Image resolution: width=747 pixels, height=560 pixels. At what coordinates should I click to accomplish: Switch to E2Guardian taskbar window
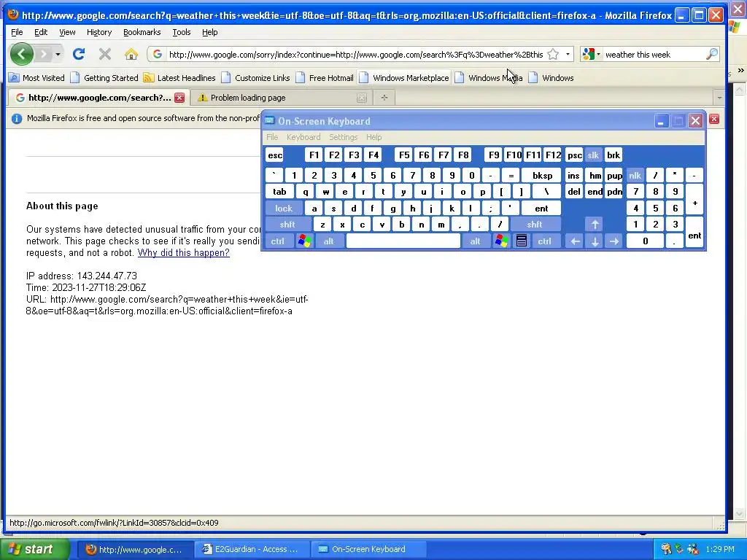click(252, 549)
